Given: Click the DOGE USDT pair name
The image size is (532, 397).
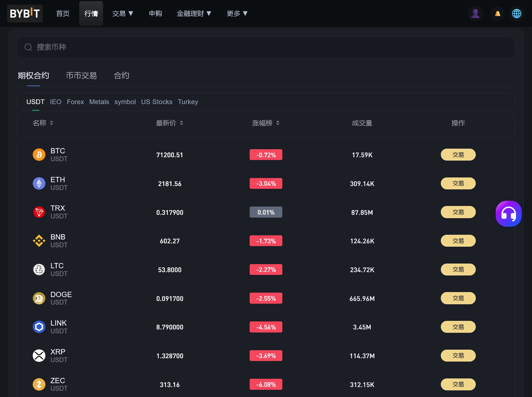Looking at the screenshot, I should pos(61,298).
